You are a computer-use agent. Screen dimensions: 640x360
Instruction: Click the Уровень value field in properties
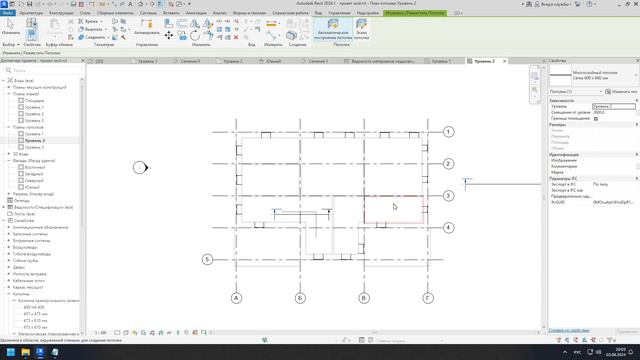(614, 107)
